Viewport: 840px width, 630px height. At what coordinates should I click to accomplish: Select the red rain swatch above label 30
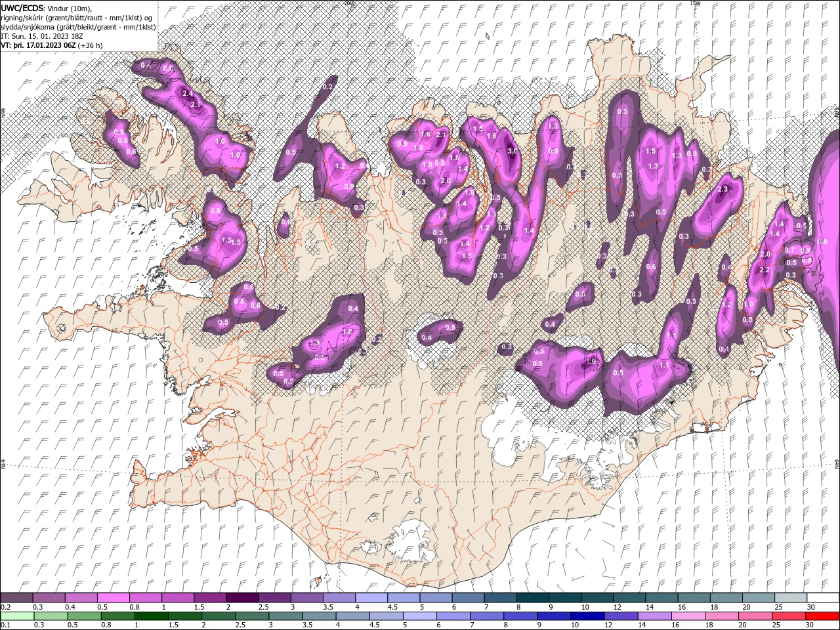click(x=822, y=616)
